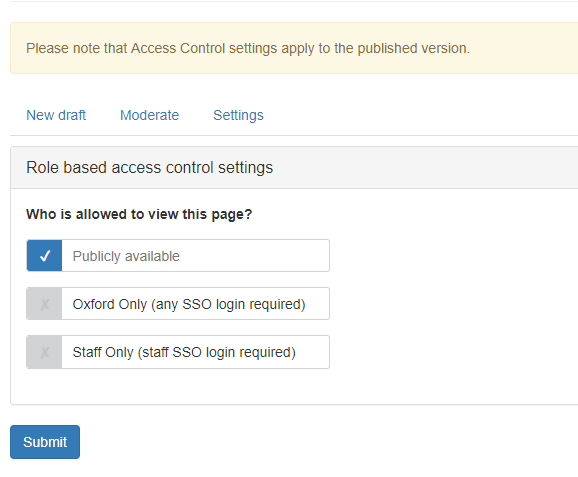Click the Role based access control settings heading
This screenshot has width=578, height=477.
(x=149, y=168)
